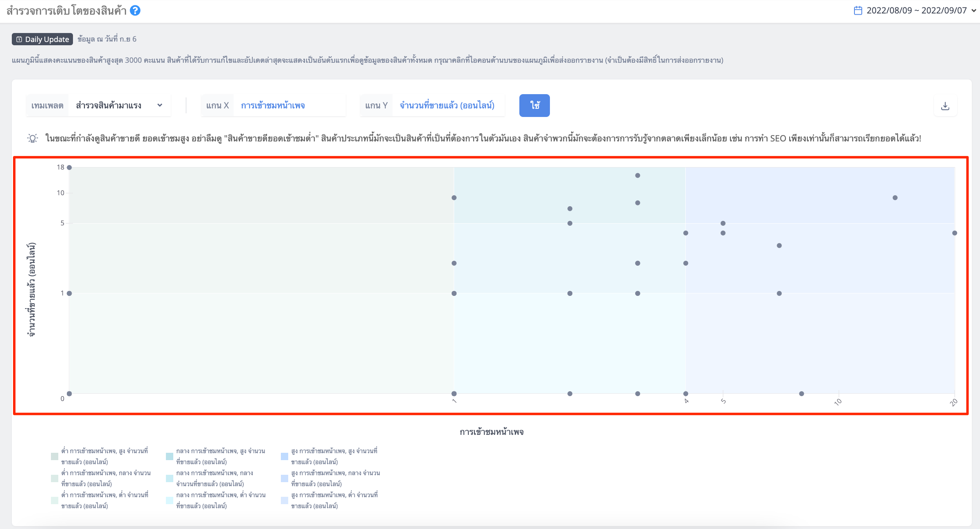Image resolution: width=980 pixels, height=529 pixels.
Task: Toggle legend สูง การเข้าชมหน้าเพจ, ต่ำ จำนวนที่ขายแล้ว
Action: pyautogui.click(x=329, y=500)
